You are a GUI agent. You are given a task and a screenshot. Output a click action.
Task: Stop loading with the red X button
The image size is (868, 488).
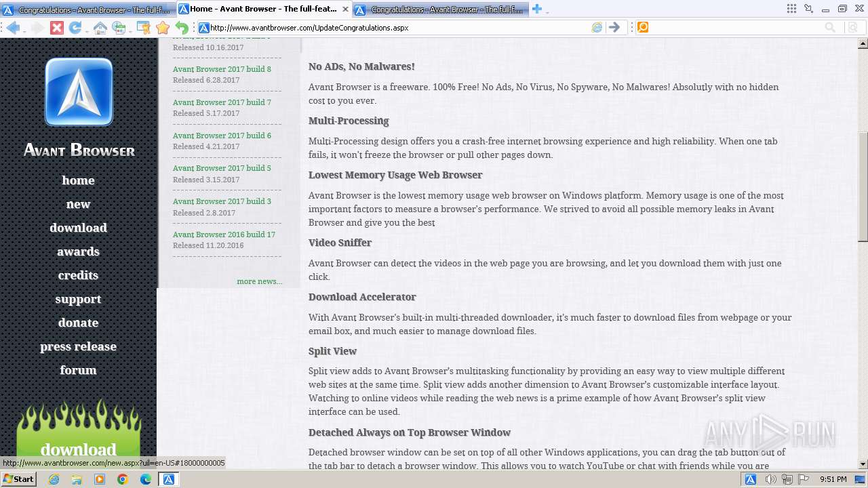point(57,28)
